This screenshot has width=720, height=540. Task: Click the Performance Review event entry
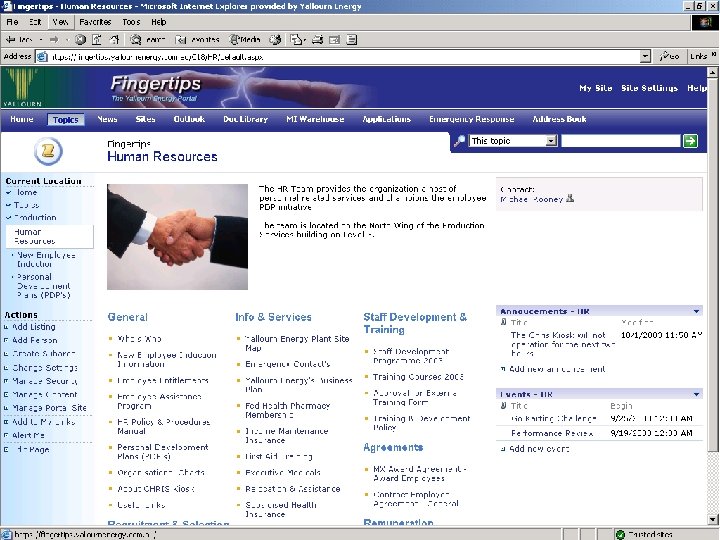point(552,433)
